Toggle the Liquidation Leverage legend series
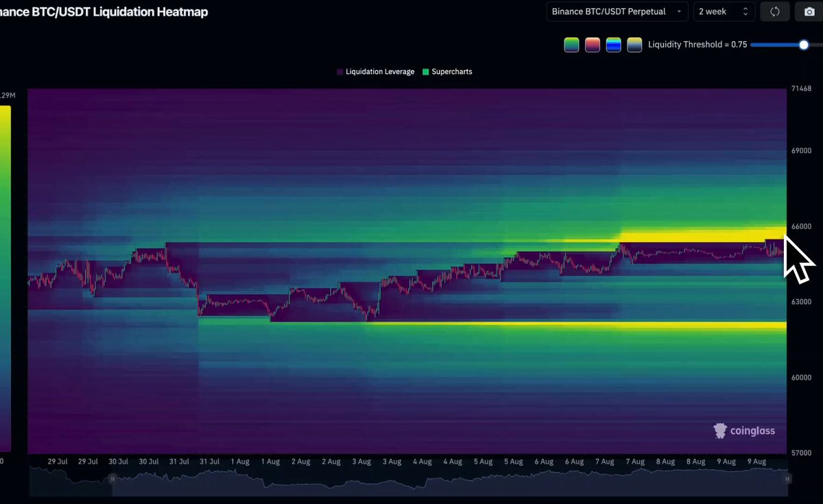The image size is (823, 504). pos(376,71)
